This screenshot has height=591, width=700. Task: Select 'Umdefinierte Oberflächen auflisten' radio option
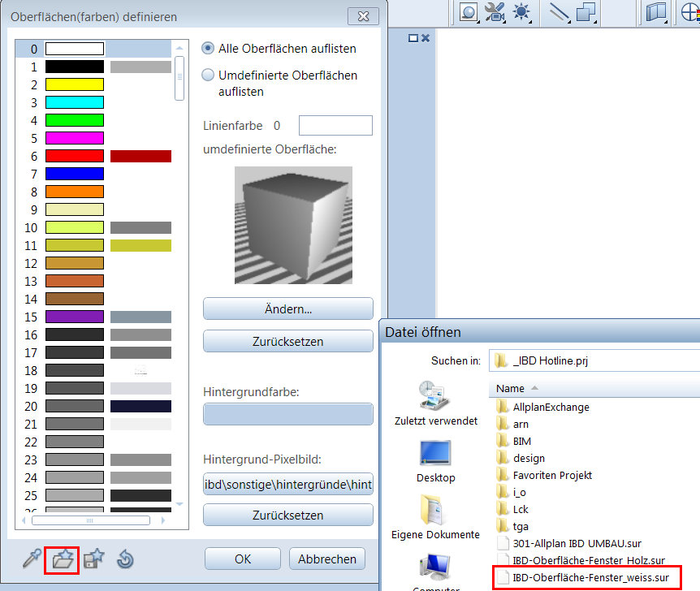click(x=208, y=75)
